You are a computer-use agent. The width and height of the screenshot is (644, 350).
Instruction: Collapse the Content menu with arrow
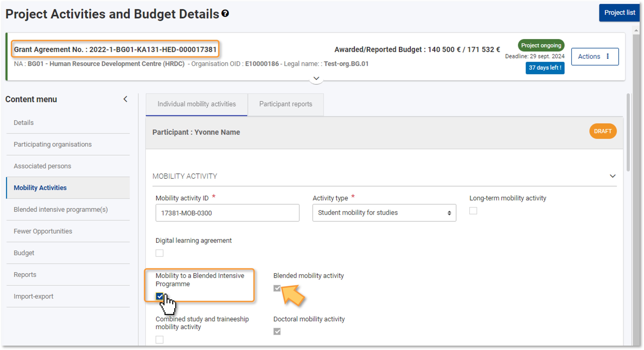click(125, 99)
